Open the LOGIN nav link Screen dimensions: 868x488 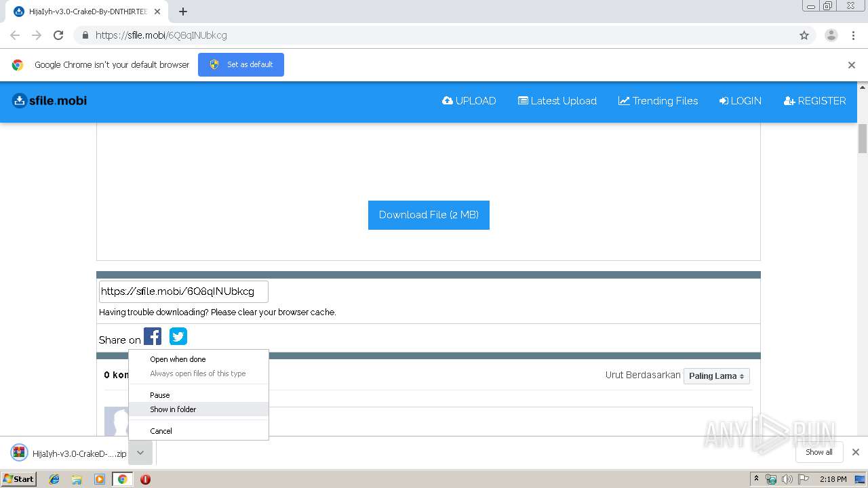[x=740, y=101]
